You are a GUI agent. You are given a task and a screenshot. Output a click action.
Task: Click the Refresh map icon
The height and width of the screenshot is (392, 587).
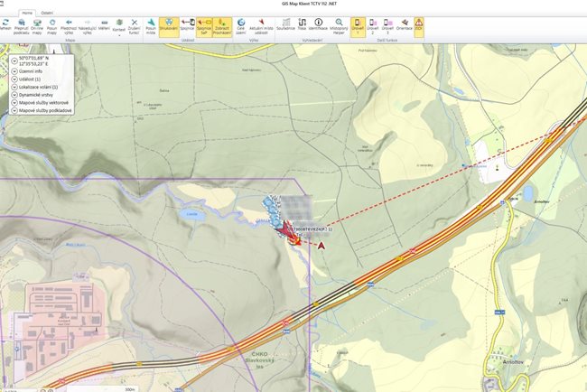point(5,23)
